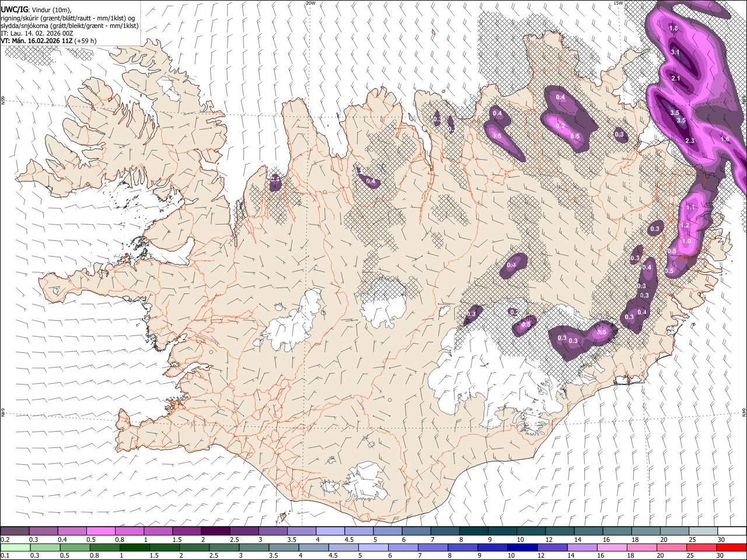Select the lower legend swatch between 2.5 and 3
747x560 pixels.
(x=224, y=547)
